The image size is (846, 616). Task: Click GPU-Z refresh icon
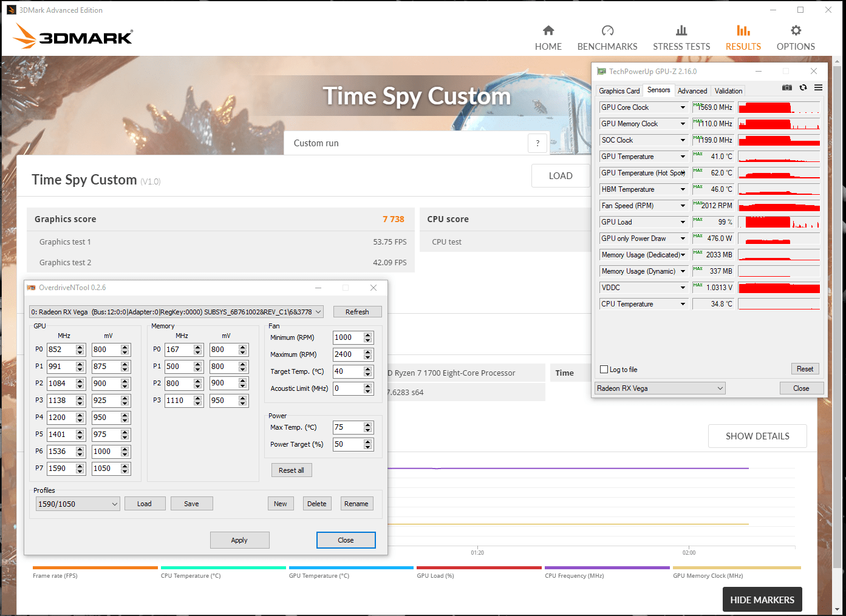[803, 88]
